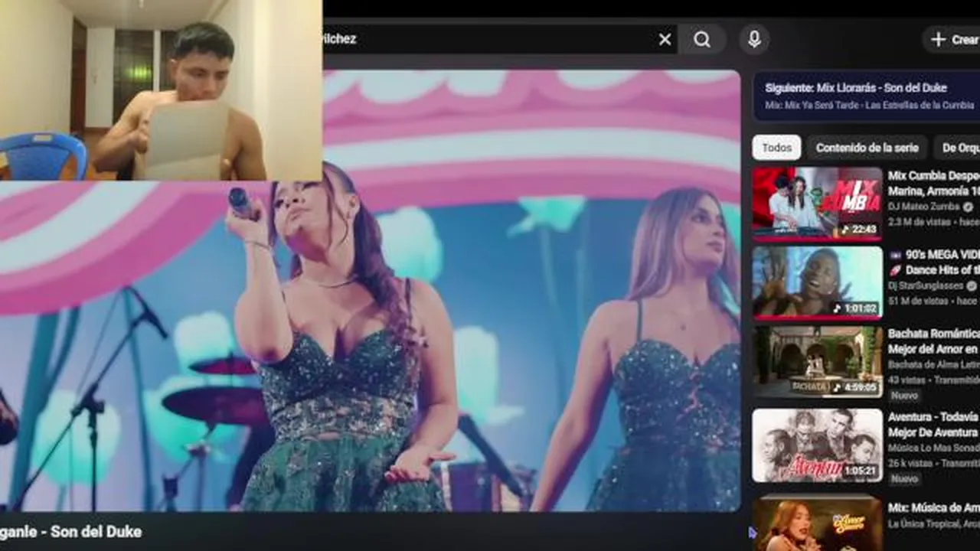Open the Crear menu button
This screenshot has width=980, height=551.
(952, 40)
